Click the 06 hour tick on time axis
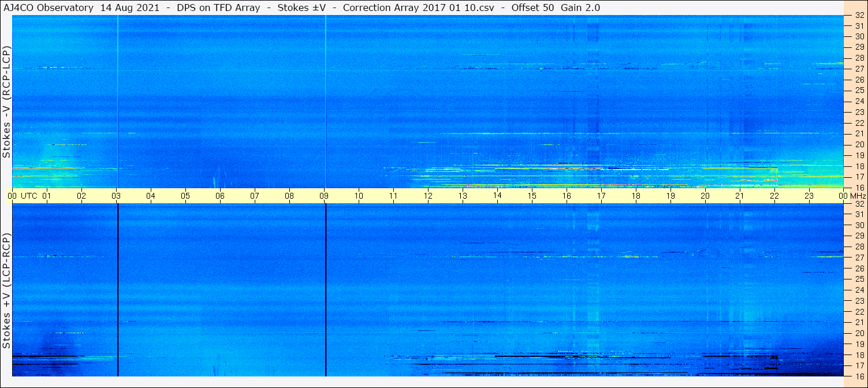The height and width of the screenshot is (388, 868). pyautogui.click(x=220, y=196)
